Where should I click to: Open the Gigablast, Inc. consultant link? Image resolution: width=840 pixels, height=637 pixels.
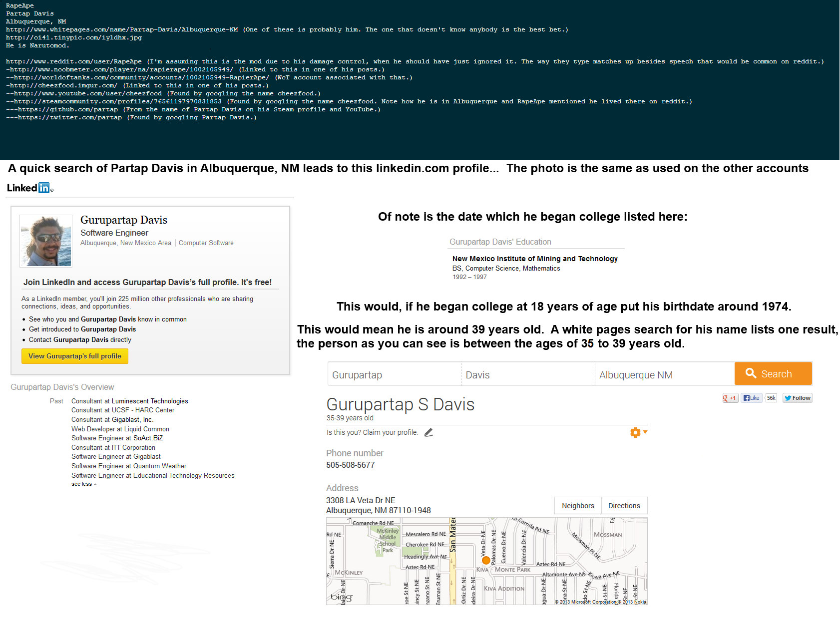click(x=132, y=420)
